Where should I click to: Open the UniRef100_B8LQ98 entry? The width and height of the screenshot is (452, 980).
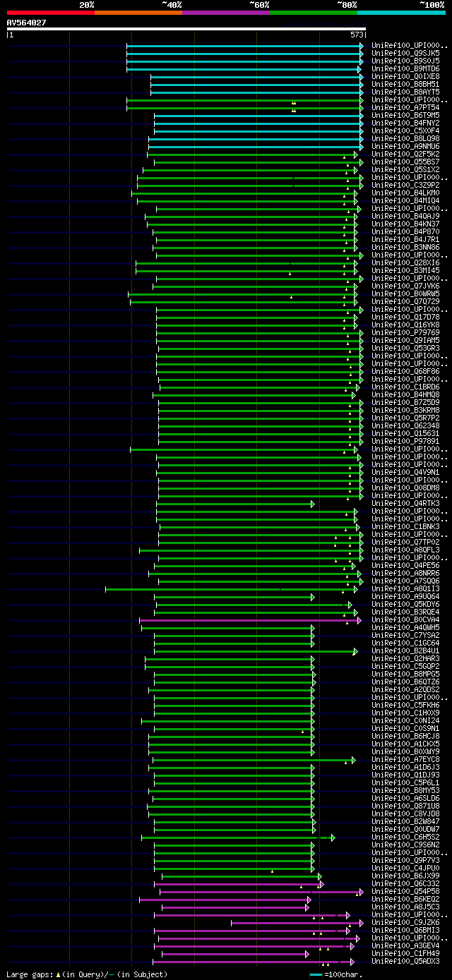(x=406, y=138)
